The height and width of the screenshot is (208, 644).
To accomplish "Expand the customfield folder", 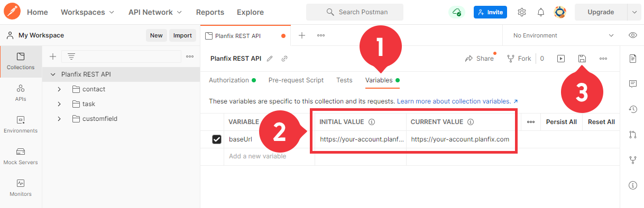I will coord(59,119).
